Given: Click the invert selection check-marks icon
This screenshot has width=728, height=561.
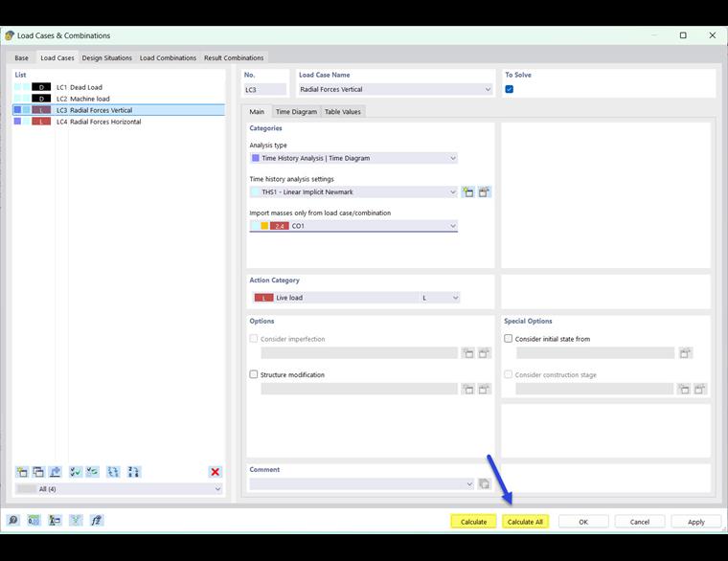Looking at the screenshot, I should click(92, 472).
